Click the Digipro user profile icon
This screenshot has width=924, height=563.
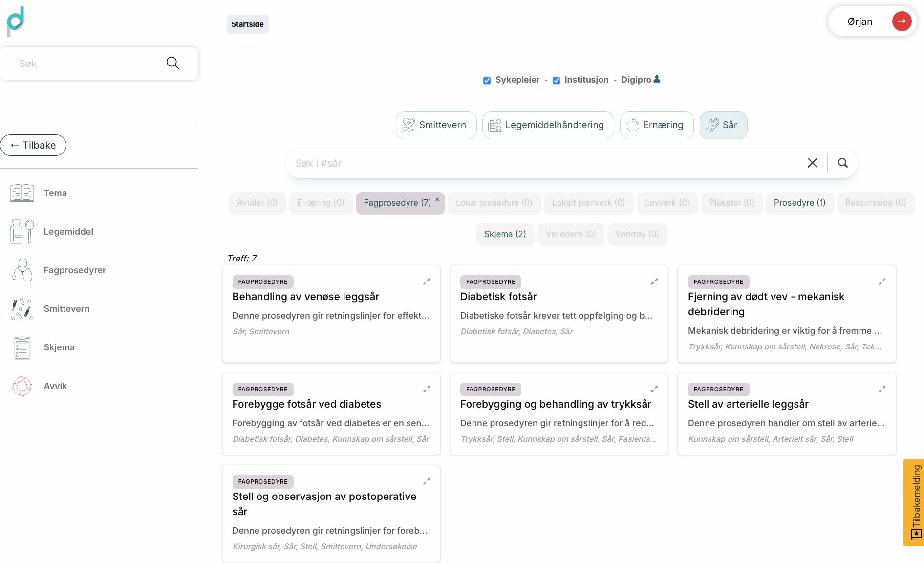coord(657,79)
